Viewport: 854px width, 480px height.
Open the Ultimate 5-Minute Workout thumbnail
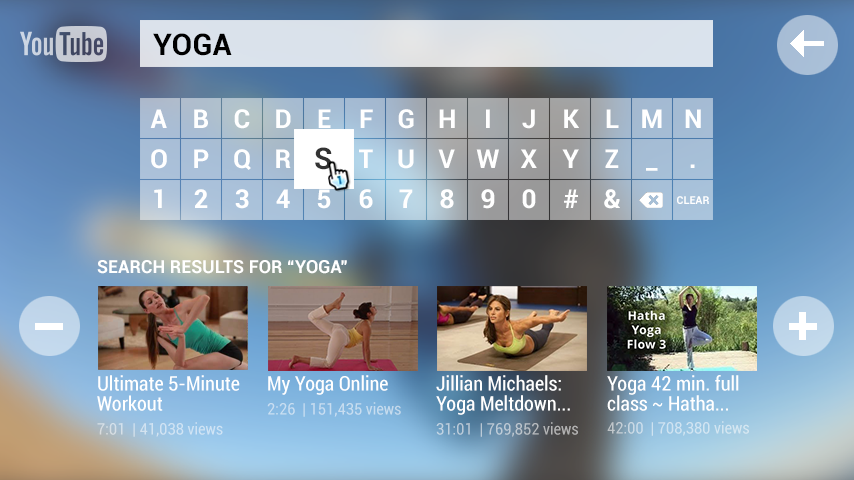tap(173, 328)
